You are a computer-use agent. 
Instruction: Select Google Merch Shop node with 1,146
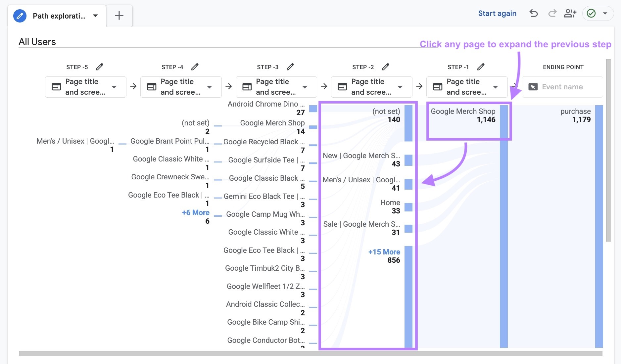click(463, 115)
